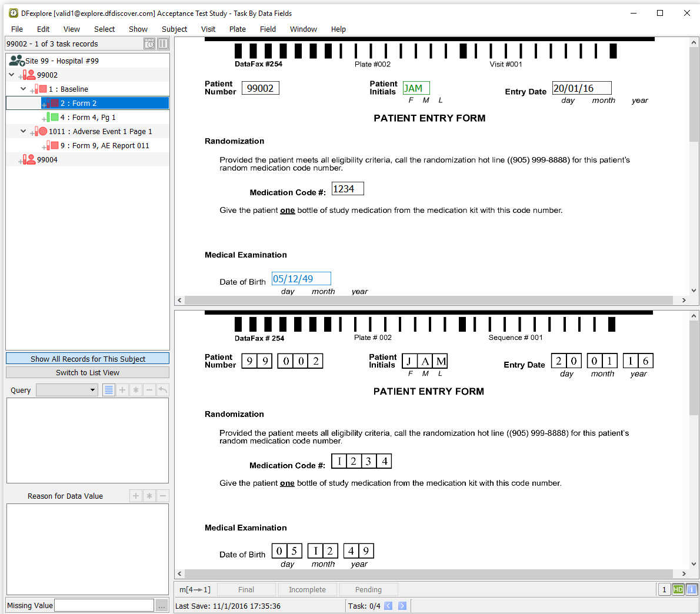
Task: Click Switch to List View button
Action: click(88, 372)
